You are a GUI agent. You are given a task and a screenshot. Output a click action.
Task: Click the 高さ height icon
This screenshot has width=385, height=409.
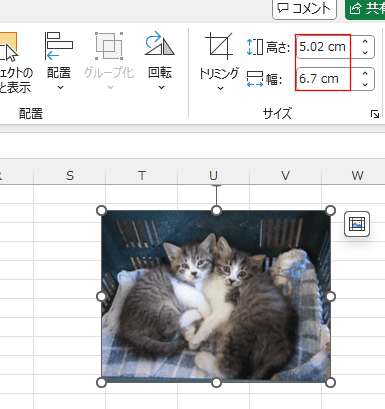pyautogui.click(x=255, y=47)
